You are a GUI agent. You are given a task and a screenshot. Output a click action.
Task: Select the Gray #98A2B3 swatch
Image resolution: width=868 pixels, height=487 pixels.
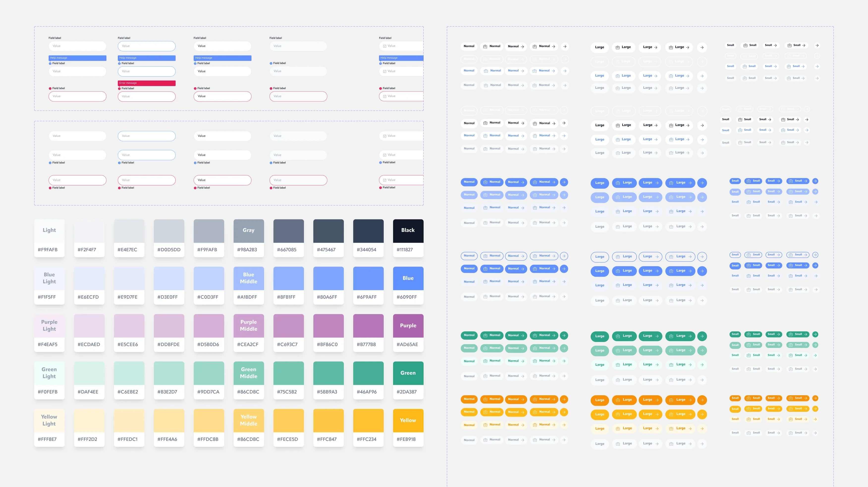point(249,239)
